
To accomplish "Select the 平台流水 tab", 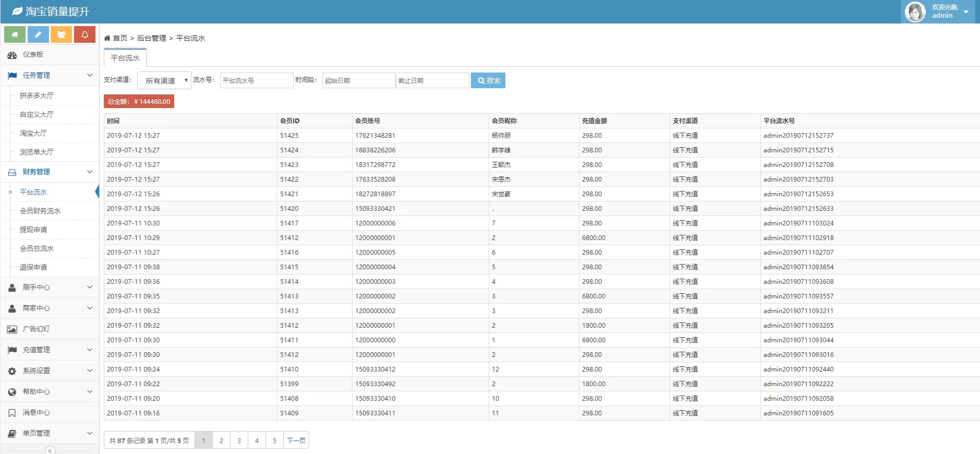I will [125, 58].
